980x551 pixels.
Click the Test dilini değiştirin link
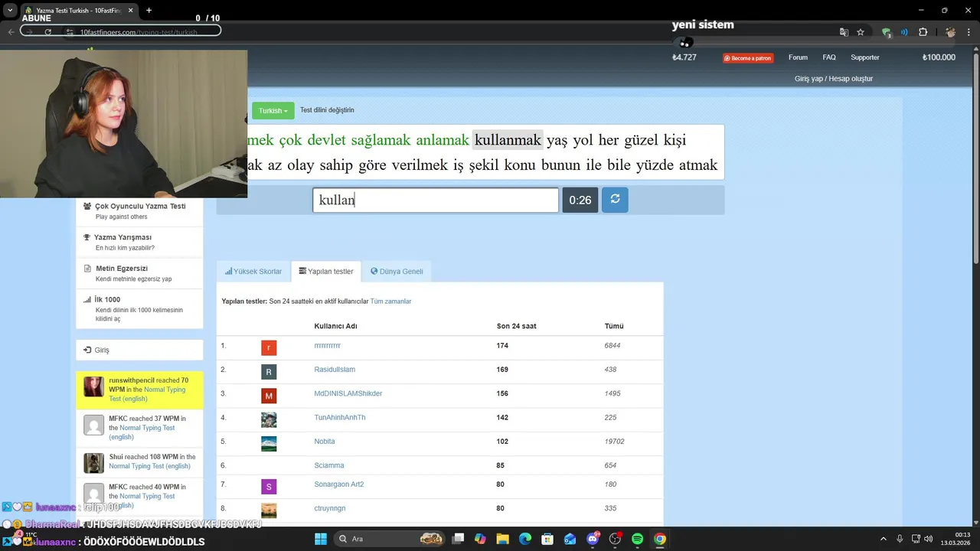point(327,110)
